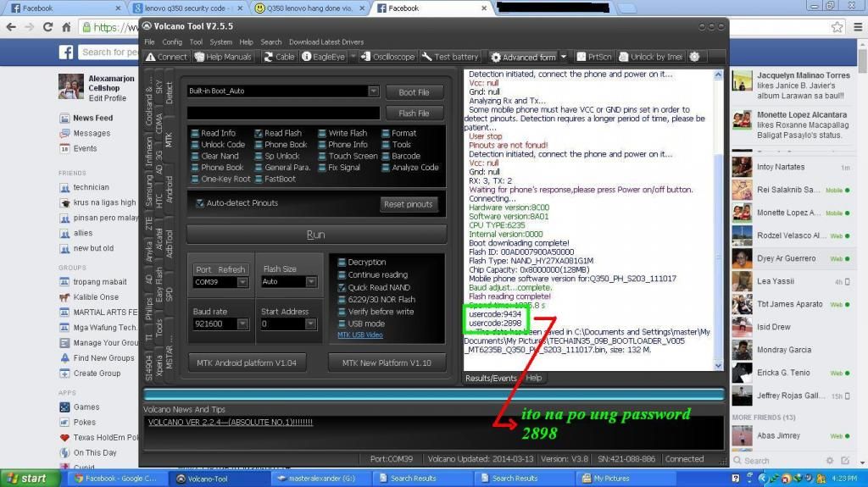
Task: Uncheck Quick Read NAND
Action: pos(342,287)
